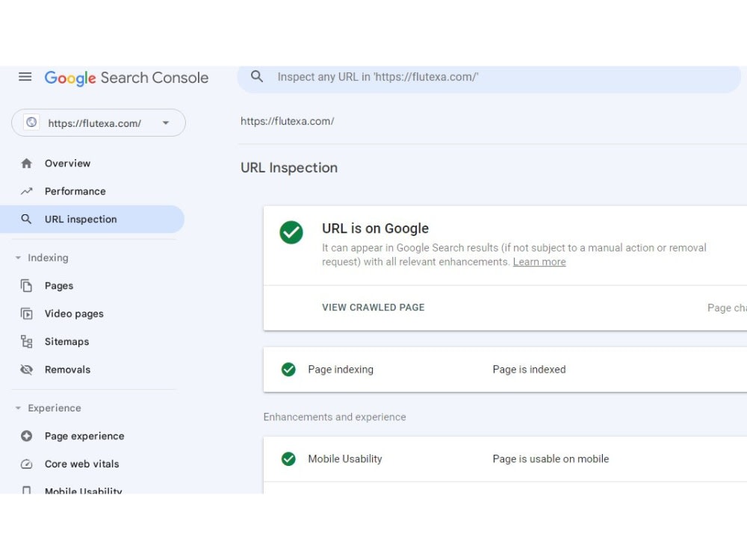Click the Core web vitals gauge icon
Screen dimensions: 747x560
tap(27, 464)
